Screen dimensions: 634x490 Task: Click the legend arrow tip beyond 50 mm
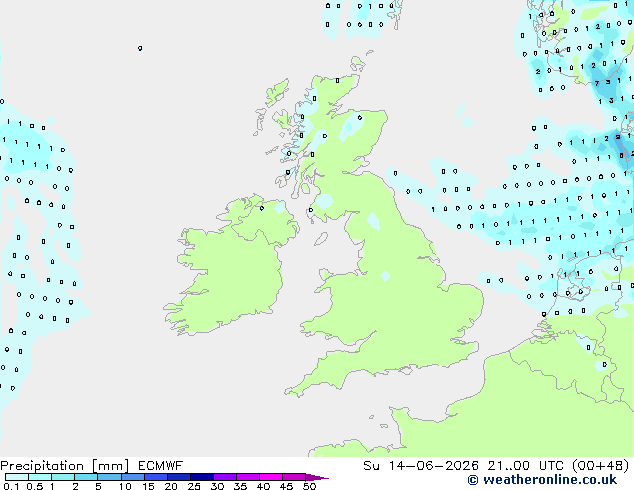pyautogui.click(x=317, y=477)
